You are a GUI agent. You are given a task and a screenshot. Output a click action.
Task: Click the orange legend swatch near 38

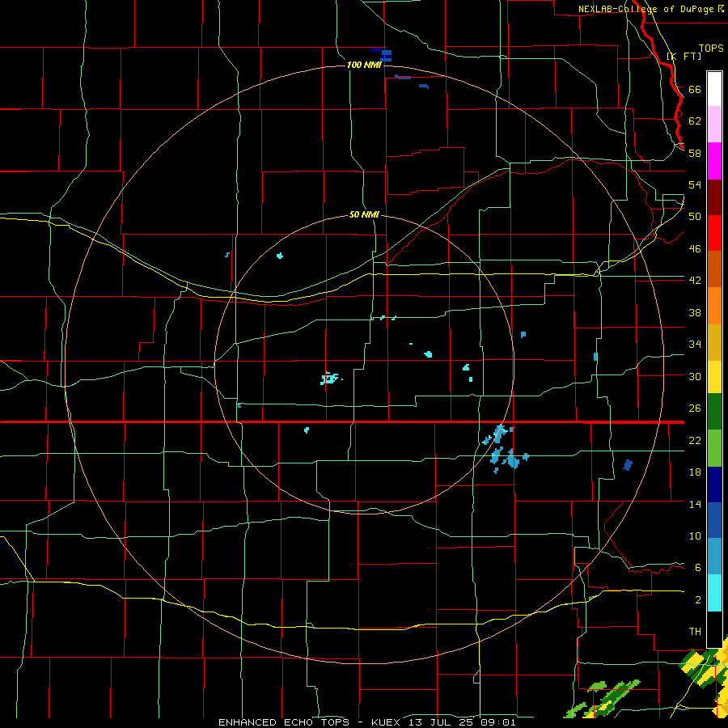714,305
